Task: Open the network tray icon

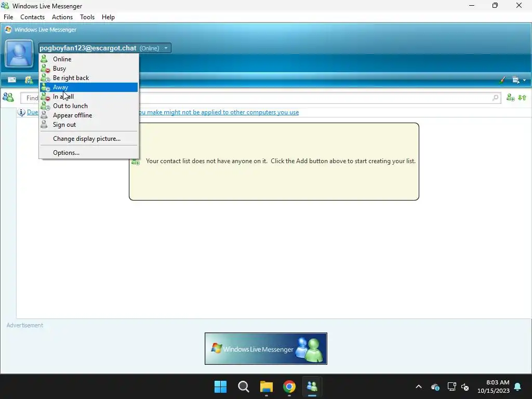Action: 451,387
